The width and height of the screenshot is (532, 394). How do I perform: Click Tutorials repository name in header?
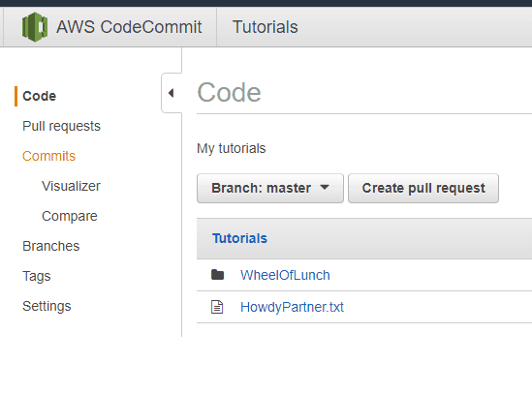(265, 27)
